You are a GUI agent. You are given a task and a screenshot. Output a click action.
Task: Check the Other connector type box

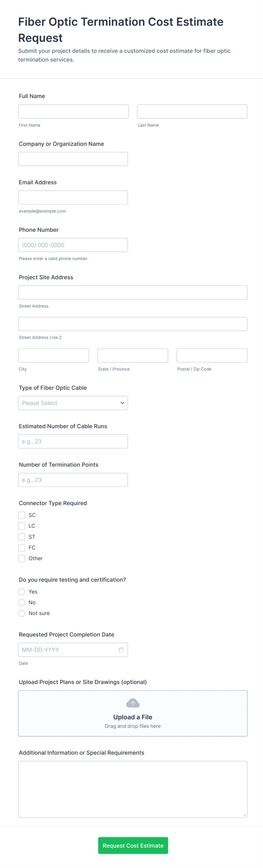(x=21, y=558)
